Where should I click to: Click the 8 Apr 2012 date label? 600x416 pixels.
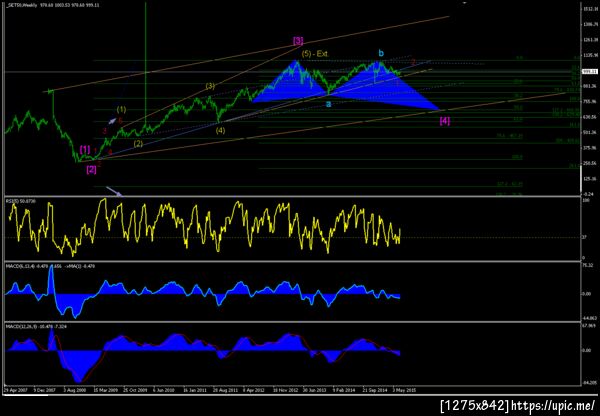[254, 390]
